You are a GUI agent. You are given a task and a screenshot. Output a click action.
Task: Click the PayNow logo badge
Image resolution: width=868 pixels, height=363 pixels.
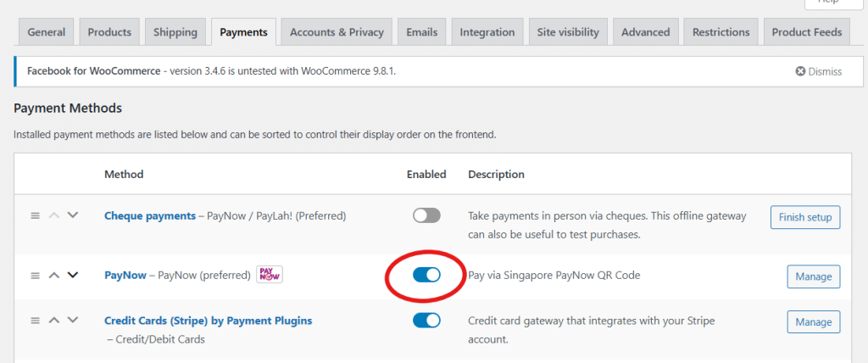point(270,276)
